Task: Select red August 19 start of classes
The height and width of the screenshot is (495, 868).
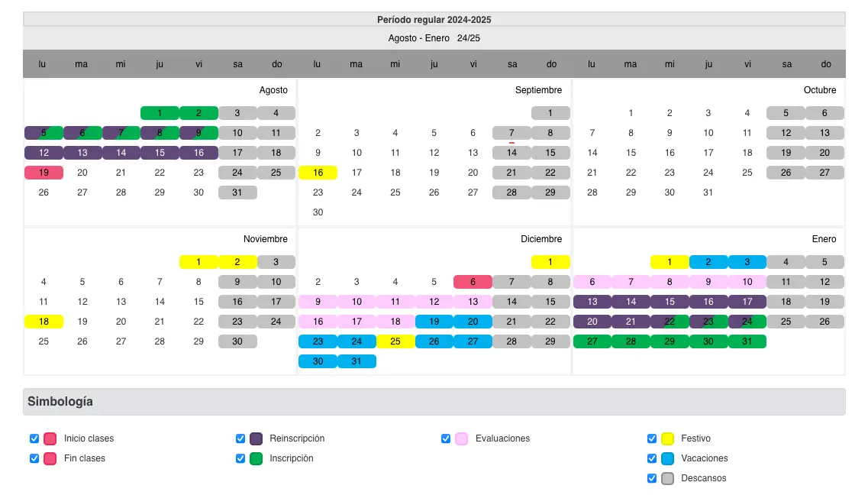Action: 44,173
